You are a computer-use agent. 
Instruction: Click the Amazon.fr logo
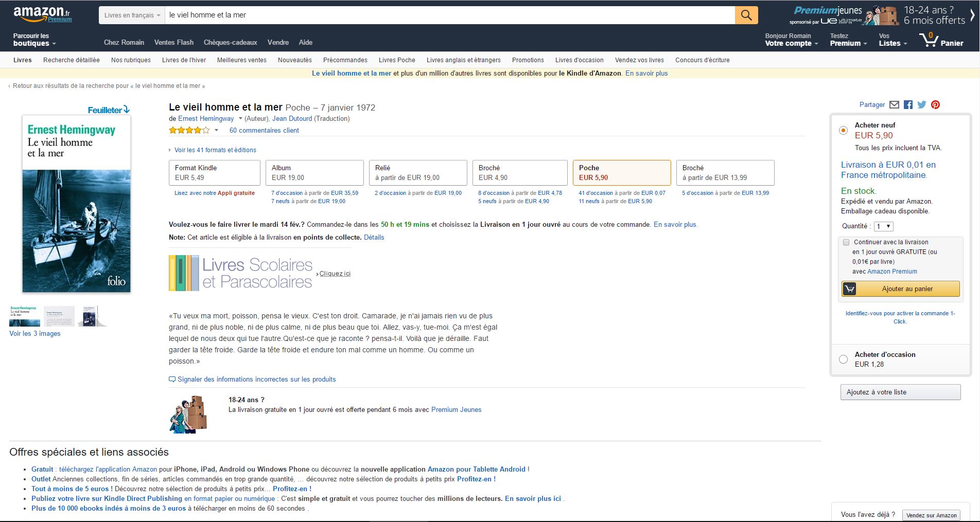(x=43, y=14)
